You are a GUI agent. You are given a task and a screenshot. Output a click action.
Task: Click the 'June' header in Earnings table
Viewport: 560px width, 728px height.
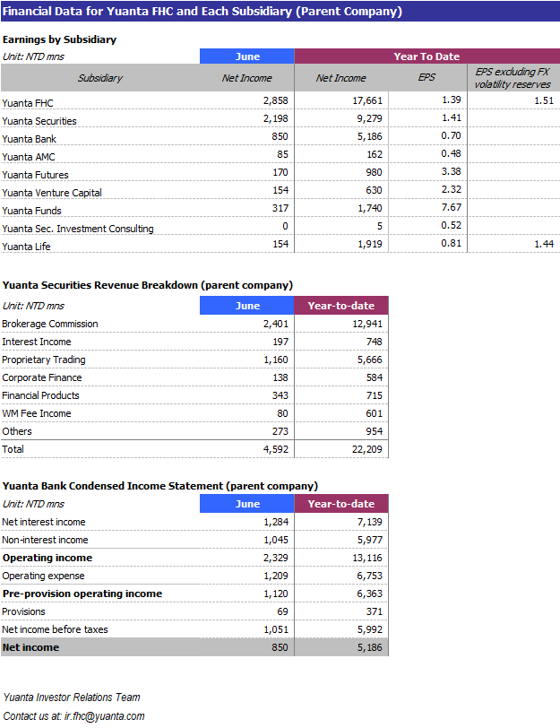[x=247, y=56]
